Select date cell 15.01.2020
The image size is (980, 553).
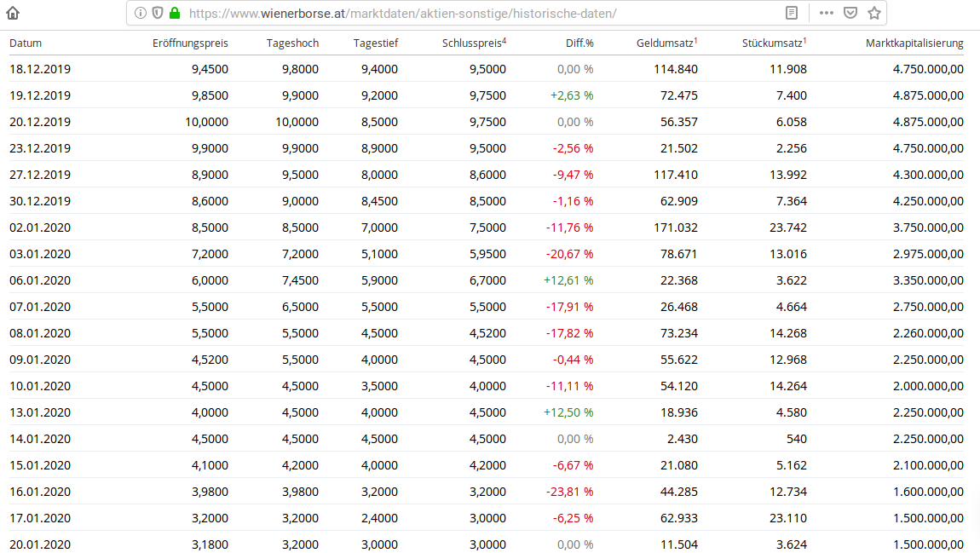[x=40, y=465]
